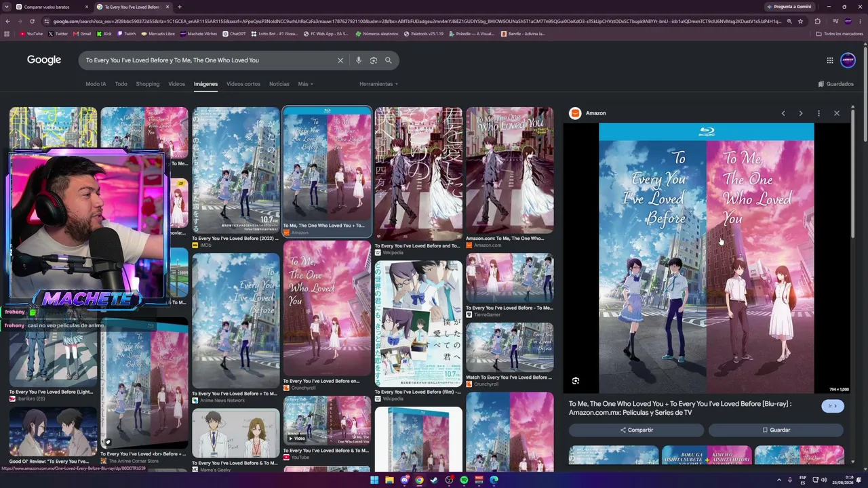Open the Google apps grid
Image resolution: width=868 pixels, height=488 pixels.
830,60
